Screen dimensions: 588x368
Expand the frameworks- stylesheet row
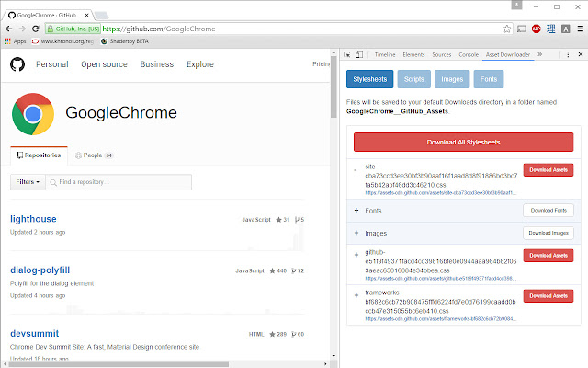coord(356,295)
